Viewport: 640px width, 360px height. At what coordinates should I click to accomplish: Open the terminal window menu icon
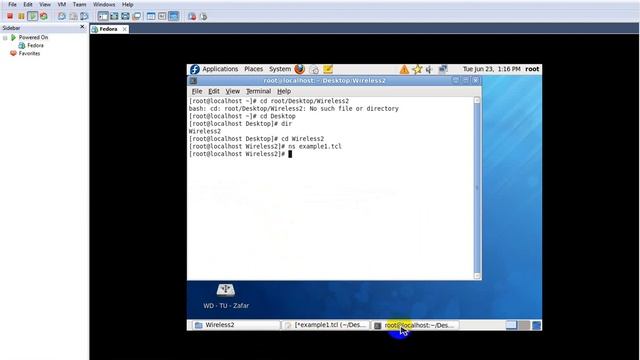click(x=193, y=80)
